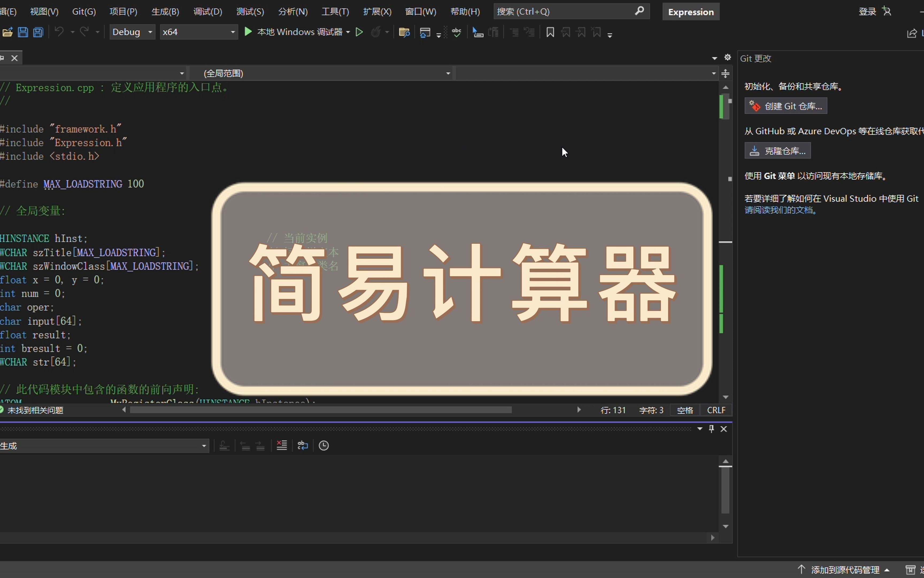Image resolution: width=924 pixels, height=578 pixels.
Task: Click the Hot Reload flame icon
Action: point(376,32)
